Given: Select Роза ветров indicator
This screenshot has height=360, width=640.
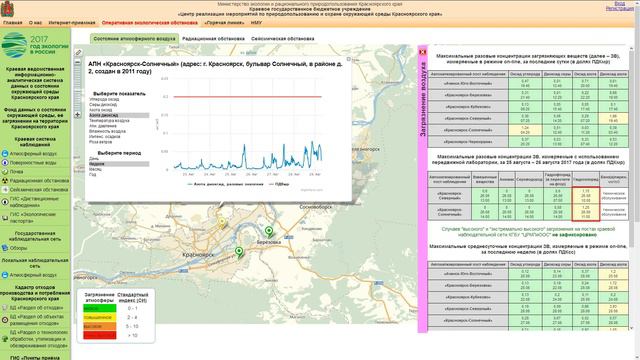Looking at the screenshot, I should 100,142.
